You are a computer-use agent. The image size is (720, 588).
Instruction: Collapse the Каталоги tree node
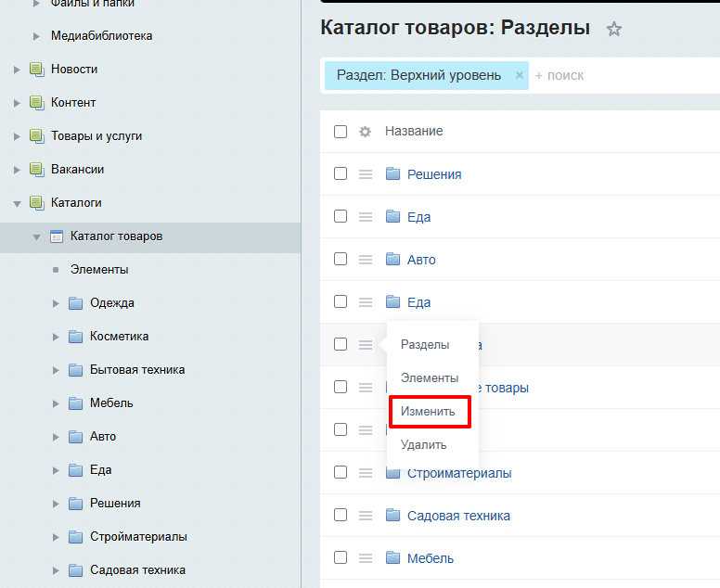coord(17,203)
